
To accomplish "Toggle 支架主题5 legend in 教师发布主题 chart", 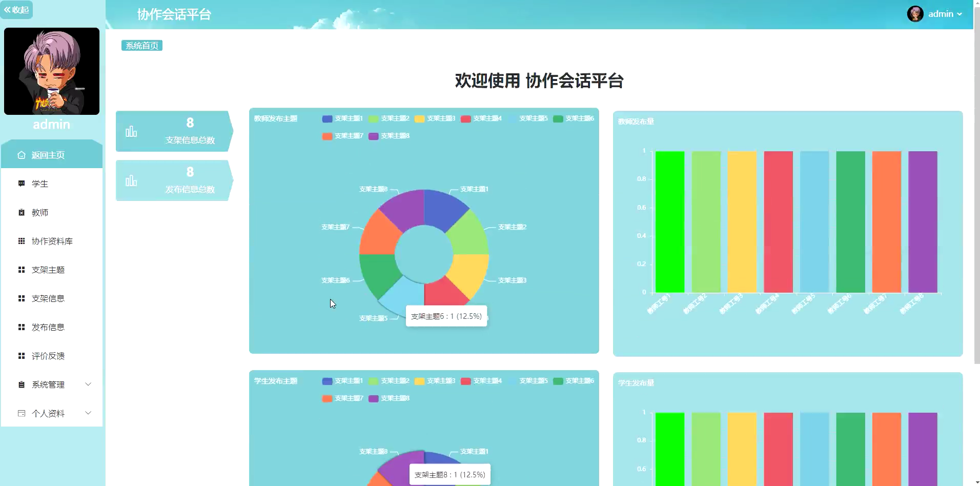I will 527,118.
